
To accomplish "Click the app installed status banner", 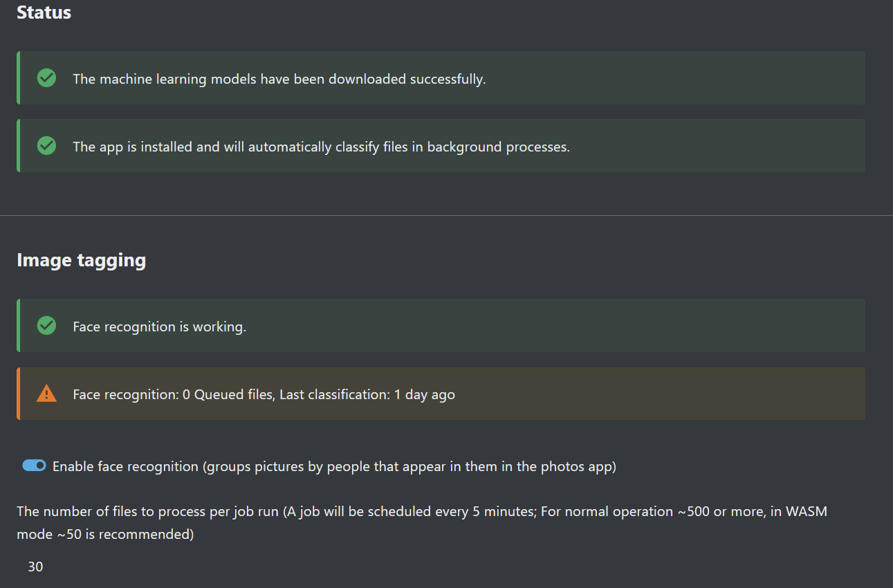I will coord(441,145).
